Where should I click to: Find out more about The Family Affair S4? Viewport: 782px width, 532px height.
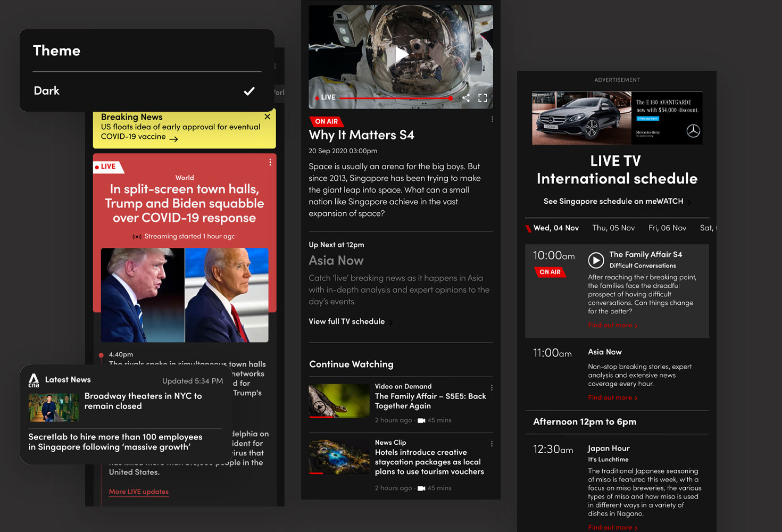(612, 325)
